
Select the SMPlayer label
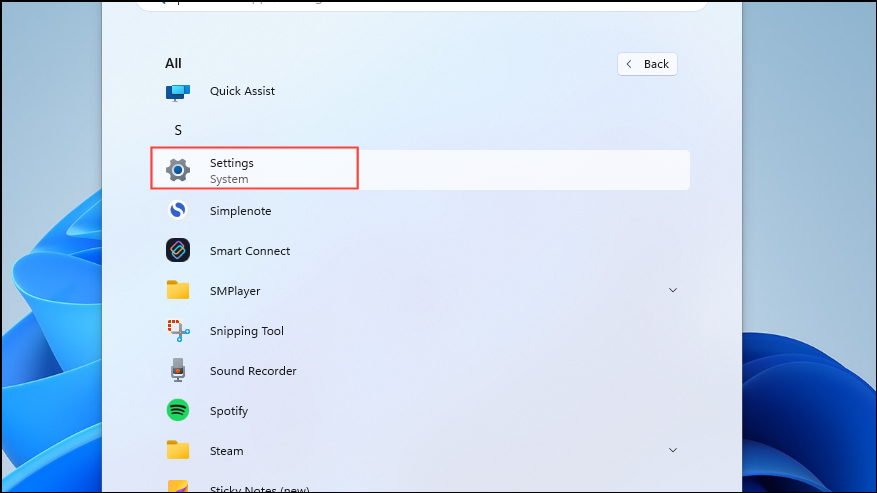point(235,291)
